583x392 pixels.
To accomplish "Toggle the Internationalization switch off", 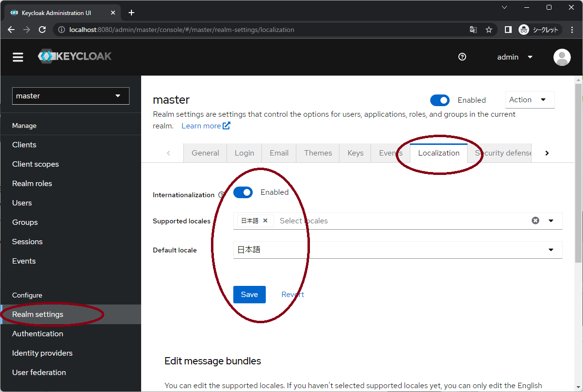I will [243, 192].
